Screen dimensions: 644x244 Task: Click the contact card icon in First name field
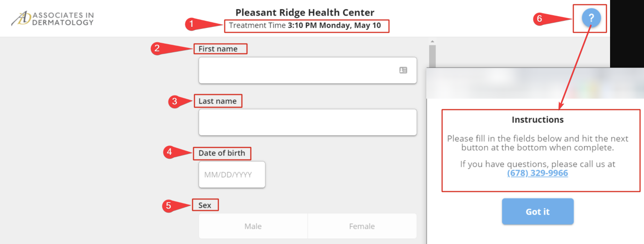[403, 70]
